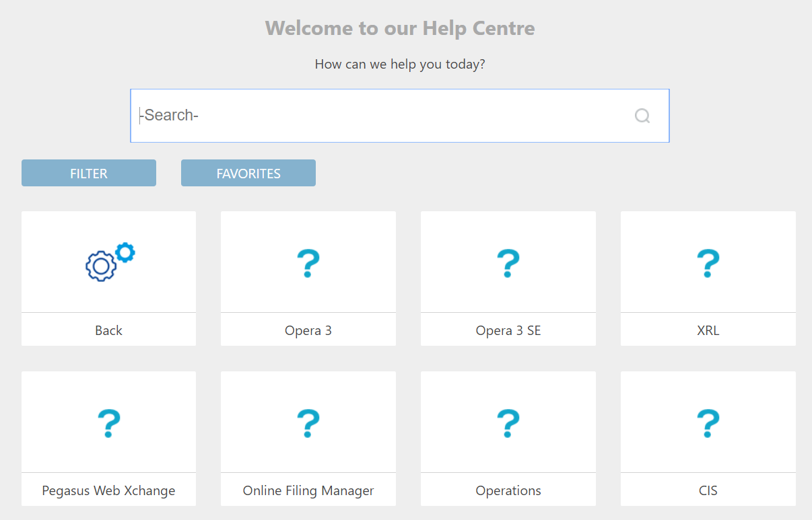The width and height of the screenshot is (812, 520).
Task: Select the XRL category label
Action: [708, 330]
